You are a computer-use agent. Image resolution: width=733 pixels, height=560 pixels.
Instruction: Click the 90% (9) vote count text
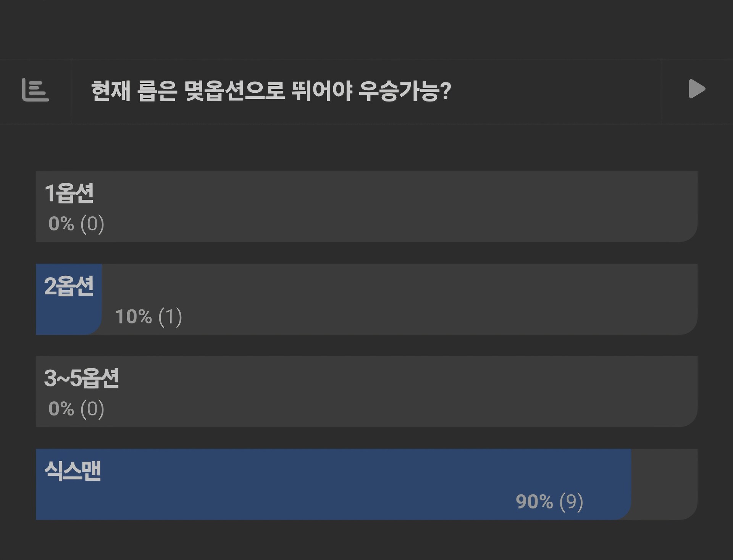549,501
